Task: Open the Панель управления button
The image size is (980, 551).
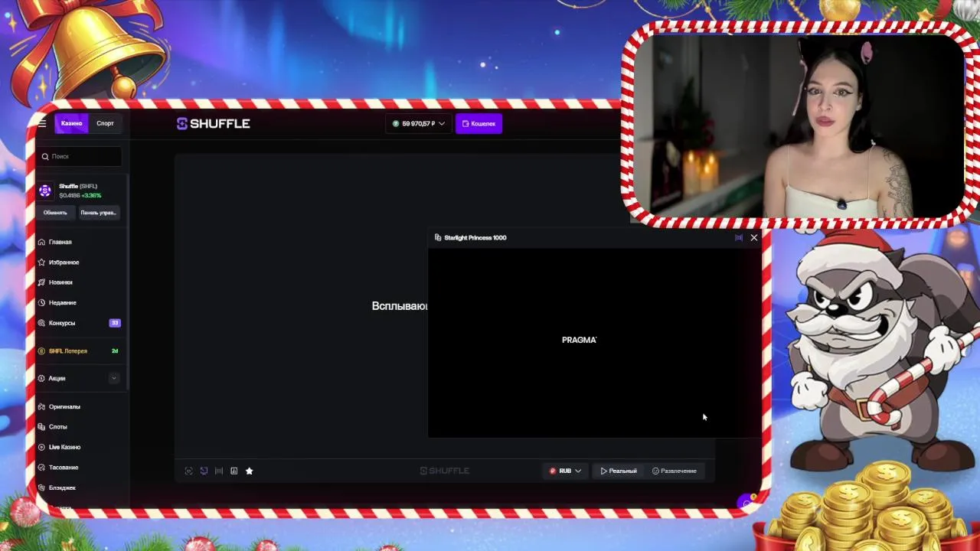Action: pos(98,213)
